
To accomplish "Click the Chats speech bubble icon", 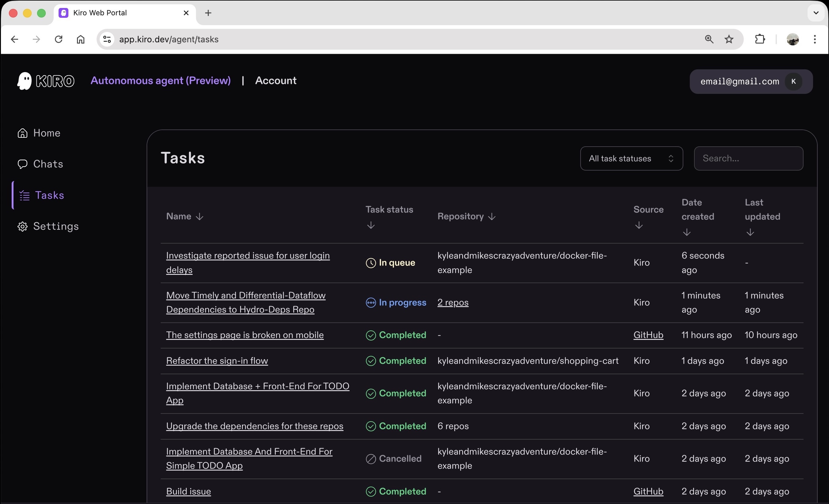I will 22,164.
